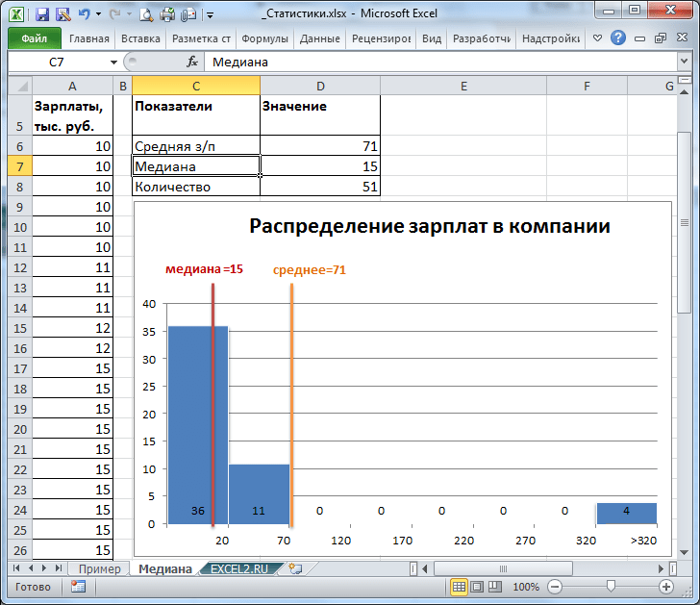
Task: Close the workbook window inside Excel
Action: pyautogui.click(x=682, y=38)
